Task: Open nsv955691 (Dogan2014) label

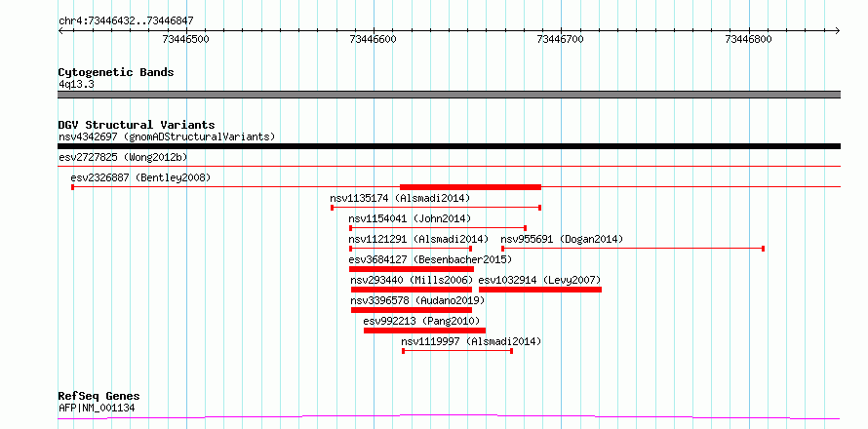Action: pyautogui.click(x=562, y=239)
